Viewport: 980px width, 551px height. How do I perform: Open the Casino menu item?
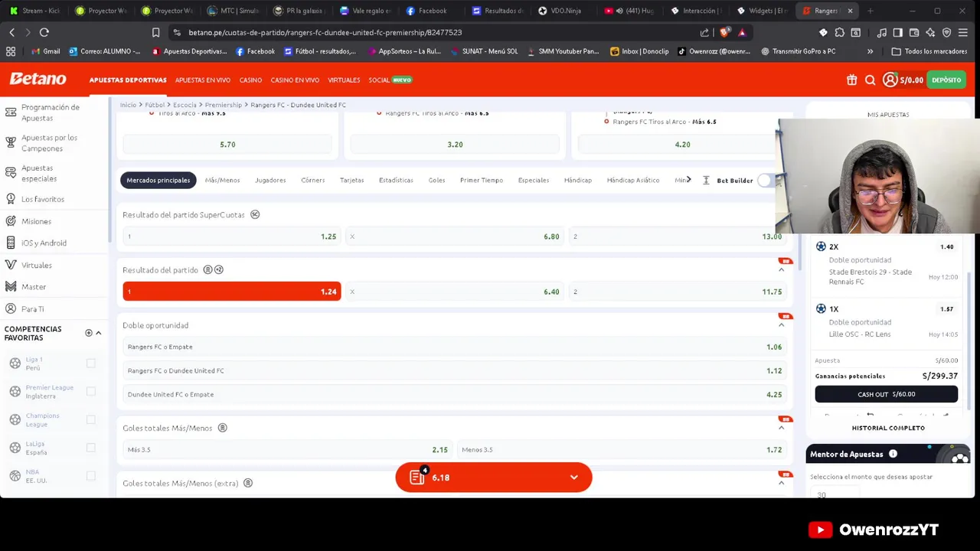[250, 80]
